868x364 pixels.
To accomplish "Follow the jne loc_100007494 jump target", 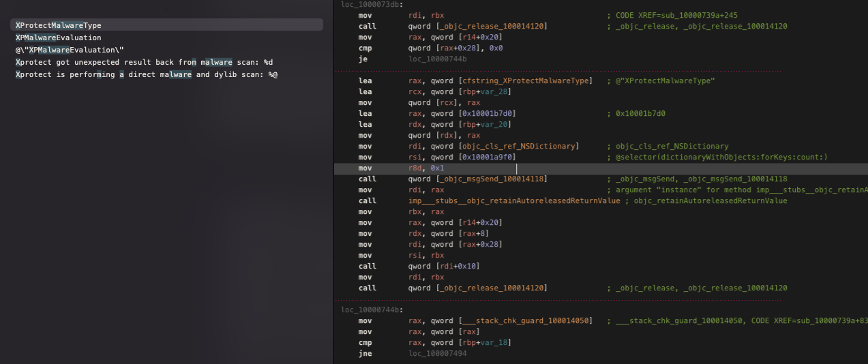I will pos(438,353).
